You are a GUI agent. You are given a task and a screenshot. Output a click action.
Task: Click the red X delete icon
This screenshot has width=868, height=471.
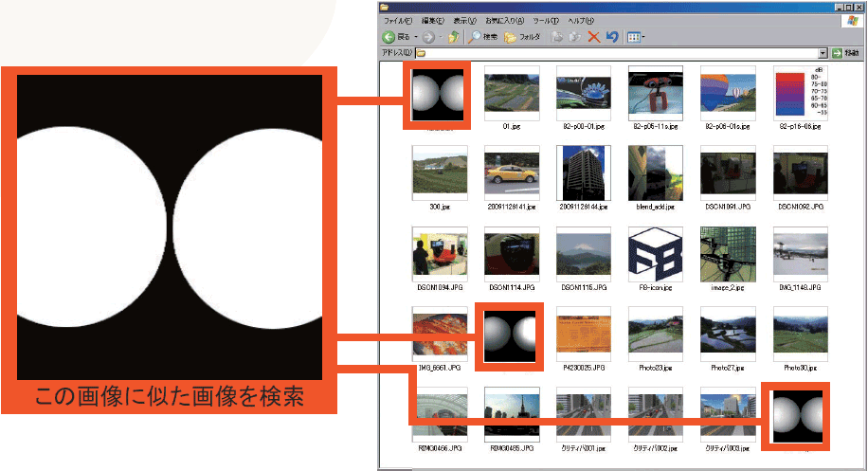click(x=593, y=37)
